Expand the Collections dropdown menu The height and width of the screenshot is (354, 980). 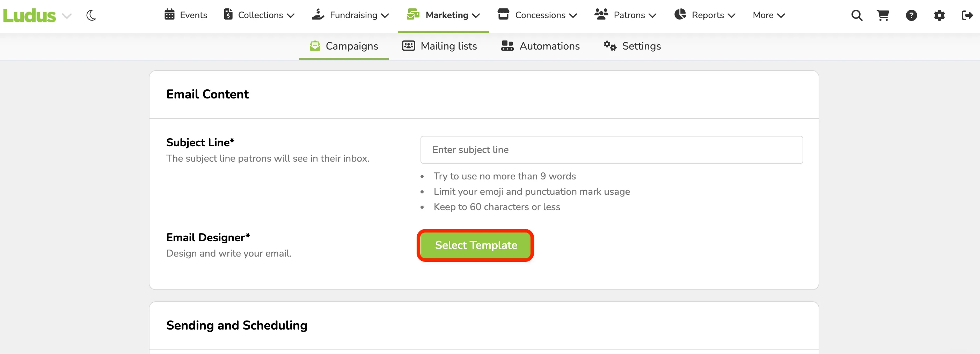click(x=259, y=15)
